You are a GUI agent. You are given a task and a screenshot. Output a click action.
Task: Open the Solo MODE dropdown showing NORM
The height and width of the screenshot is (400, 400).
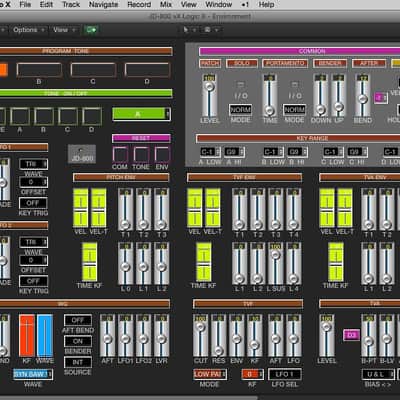click(240, 110)
